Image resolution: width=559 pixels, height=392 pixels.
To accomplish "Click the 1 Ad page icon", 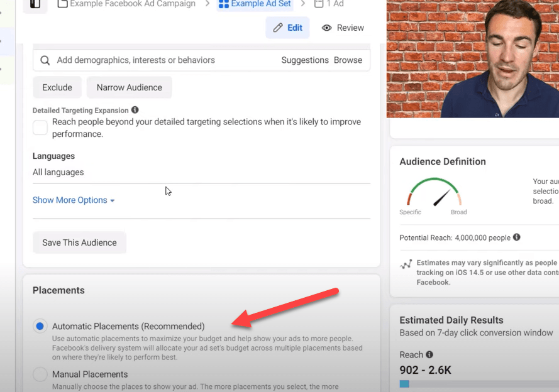I will (x=319, y=4).
